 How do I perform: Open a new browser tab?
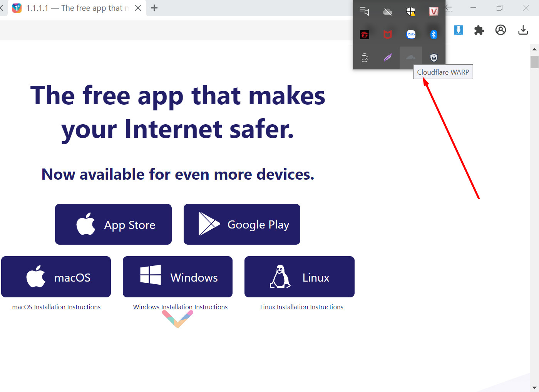coord(154,8)
